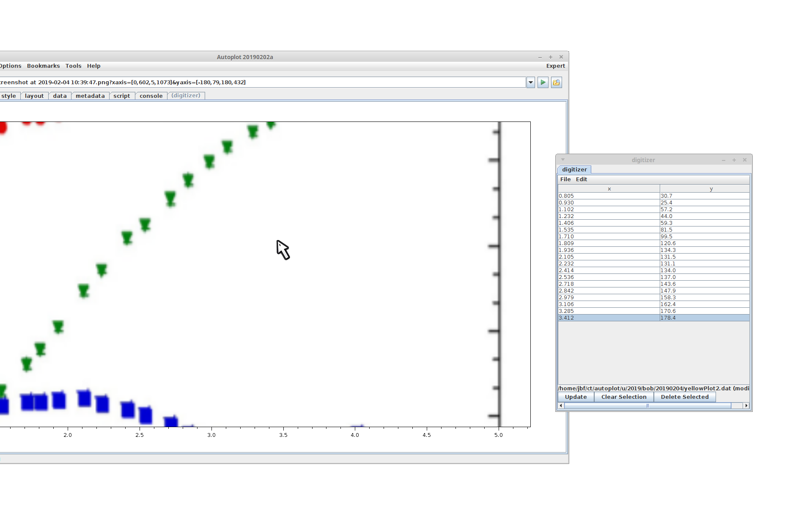Select the table row with x 2.105
Viewport: 812px width, 508px height.
pos(654,257)
